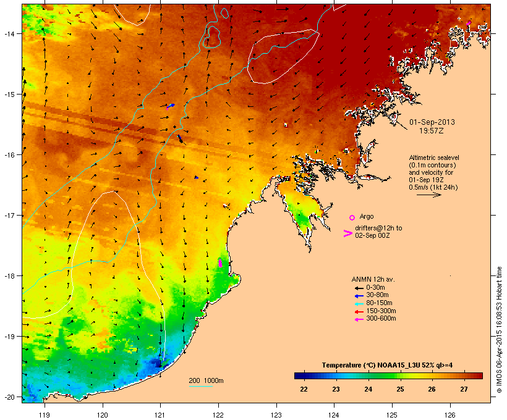Click the '30-80m' depth label
Image resolution: width=507 pixels, height=420 pixels.
click(x=377, y=295)
